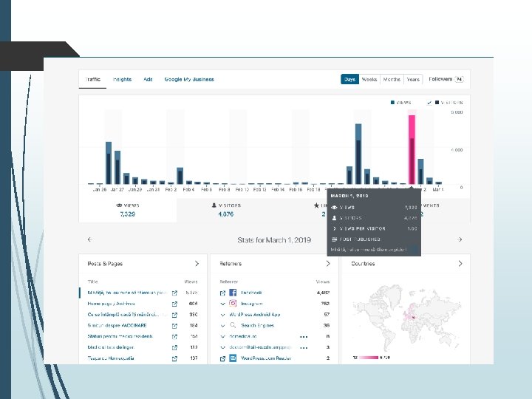Select the Visitors summary tab below chart
Image resolution: width=532 pixels, height=399 pixels.
coord(225,210)
